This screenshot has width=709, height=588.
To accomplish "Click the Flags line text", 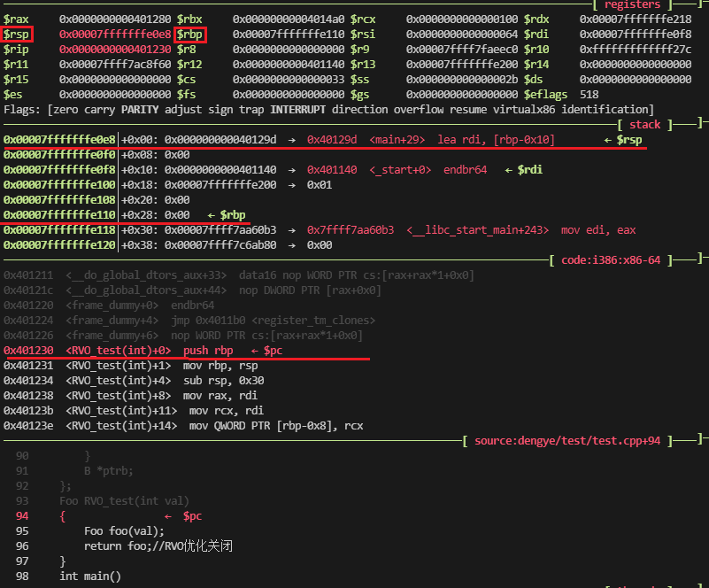I will point(328,110).
